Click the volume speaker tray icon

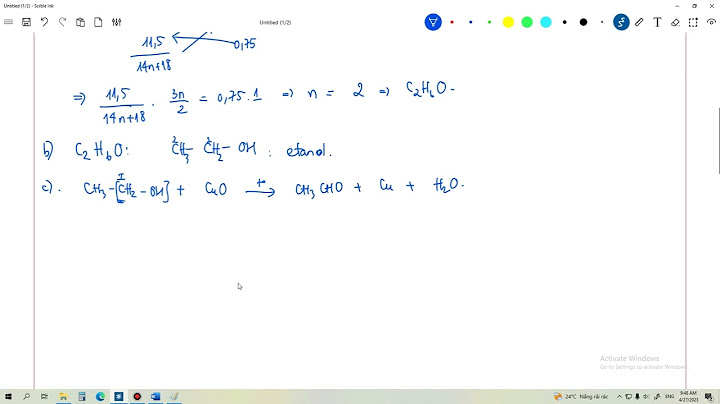point(646,396)
